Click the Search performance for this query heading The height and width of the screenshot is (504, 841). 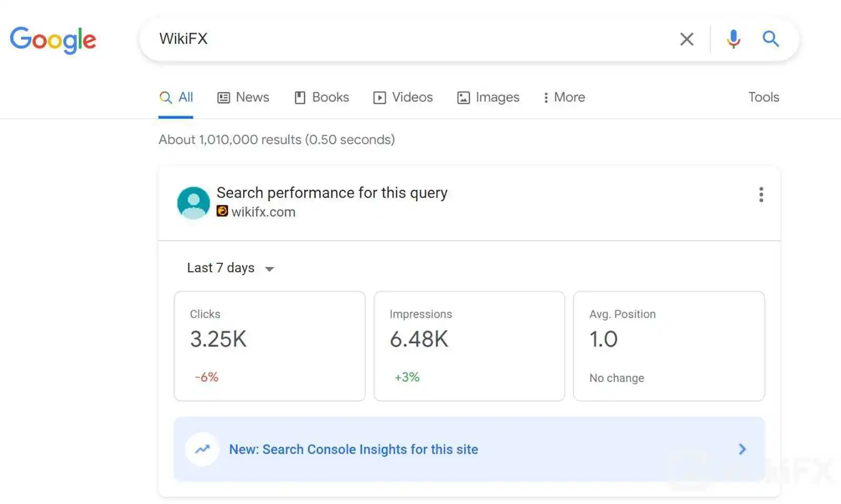(x=332, y=193)
